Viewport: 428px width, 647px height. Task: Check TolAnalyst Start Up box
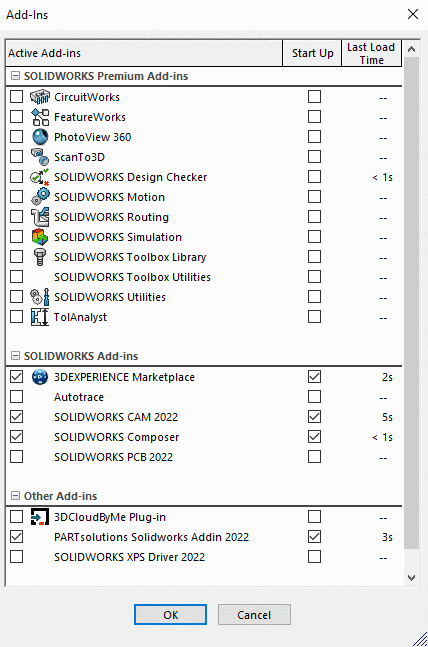(x=314, y=316)
